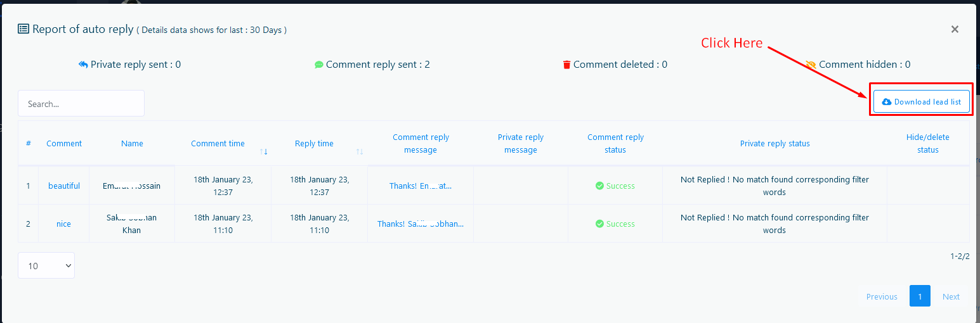980x323 pixels.
Task: Click the red trash comment deleted icon
Action: (566, 65)
